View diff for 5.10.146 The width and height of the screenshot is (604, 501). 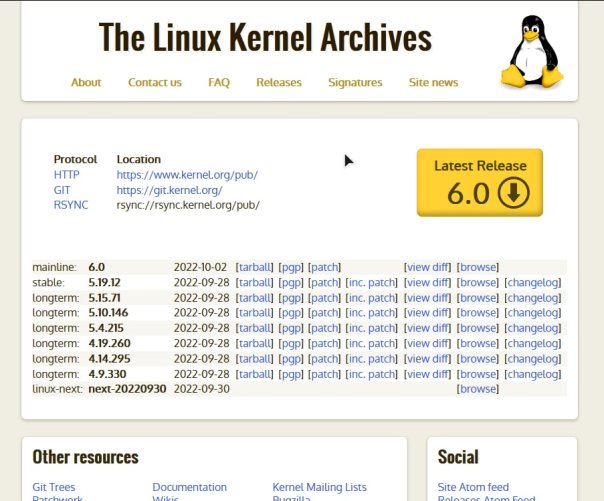pos(428,313)
